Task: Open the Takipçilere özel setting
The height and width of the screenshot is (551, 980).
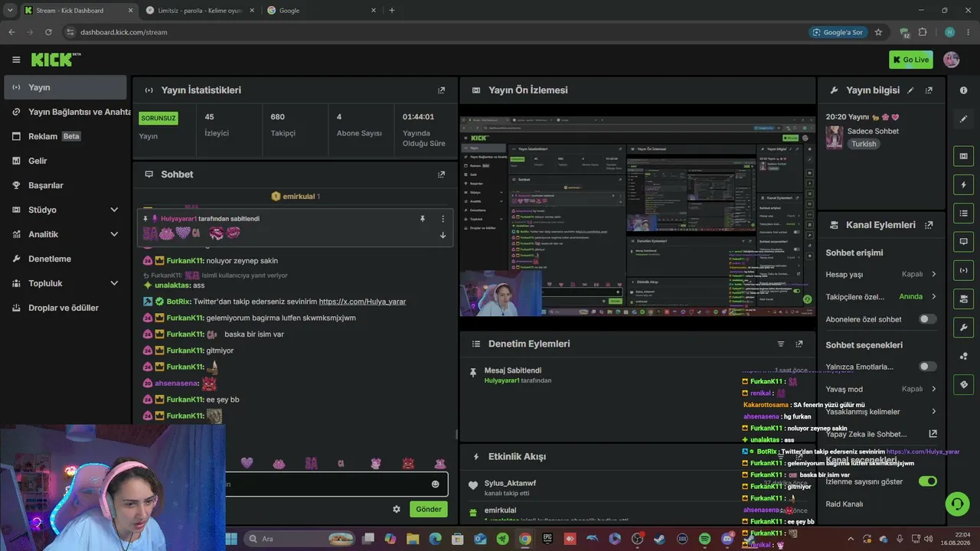Action: point(880,297)
